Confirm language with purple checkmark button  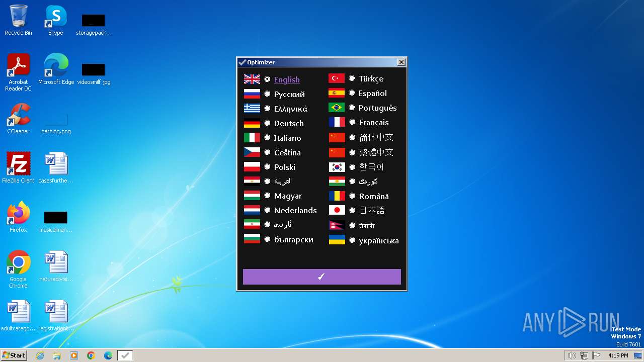(x=322, y=277)
